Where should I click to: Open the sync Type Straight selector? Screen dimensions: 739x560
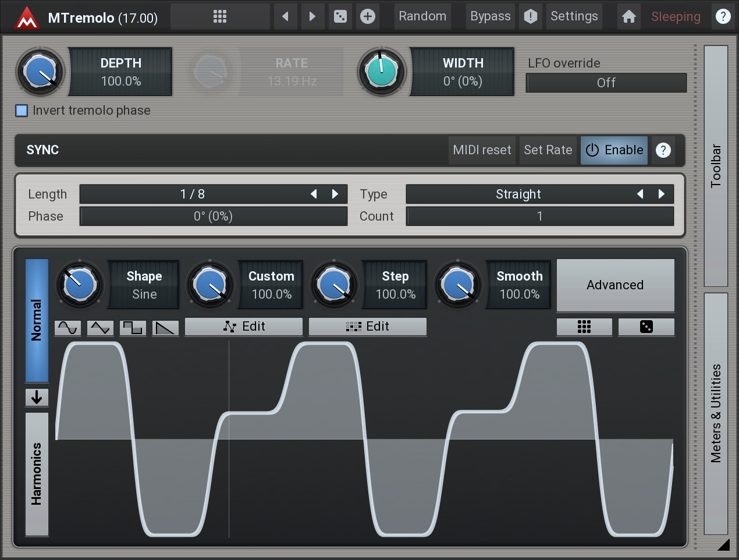coord(518,194)
